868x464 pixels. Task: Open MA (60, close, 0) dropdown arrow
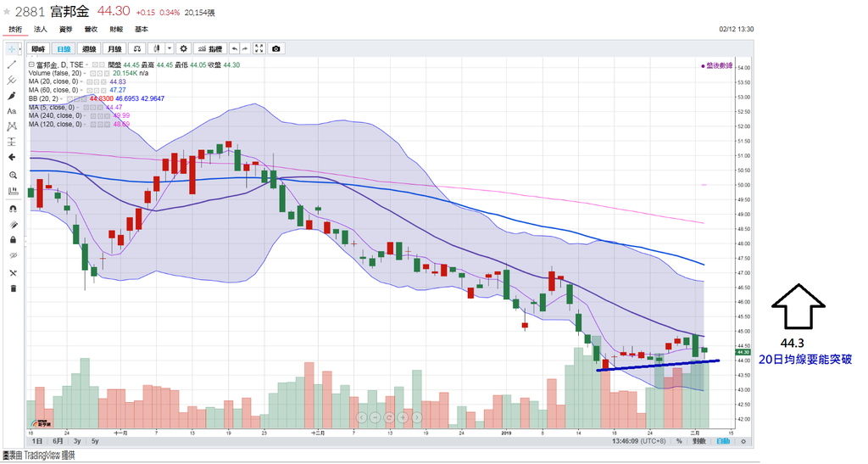tap(81, 90)
